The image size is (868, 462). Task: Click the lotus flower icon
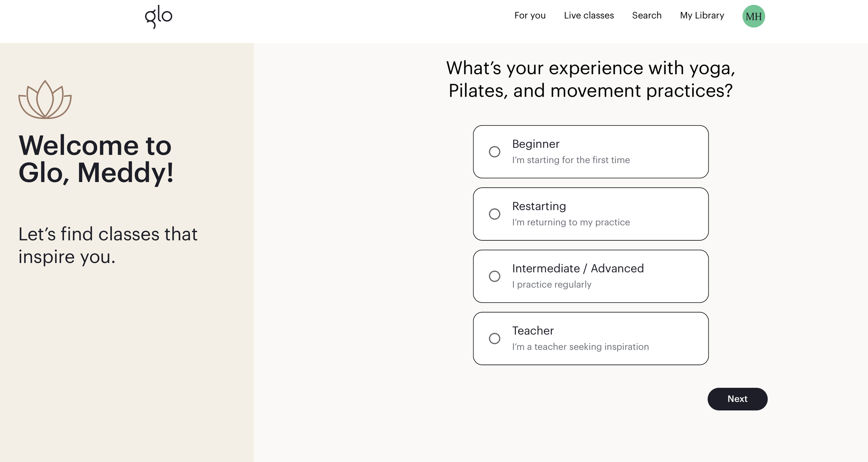(x=45, y=100)
